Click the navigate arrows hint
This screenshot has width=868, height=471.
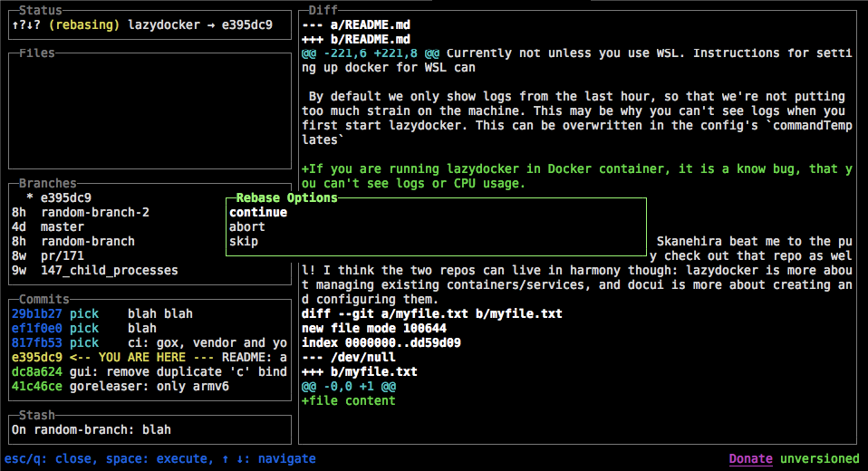click(x=268, y=459)
